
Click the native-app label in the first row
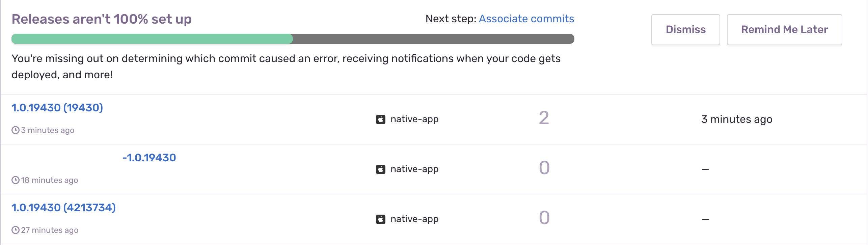click(414, 119)
